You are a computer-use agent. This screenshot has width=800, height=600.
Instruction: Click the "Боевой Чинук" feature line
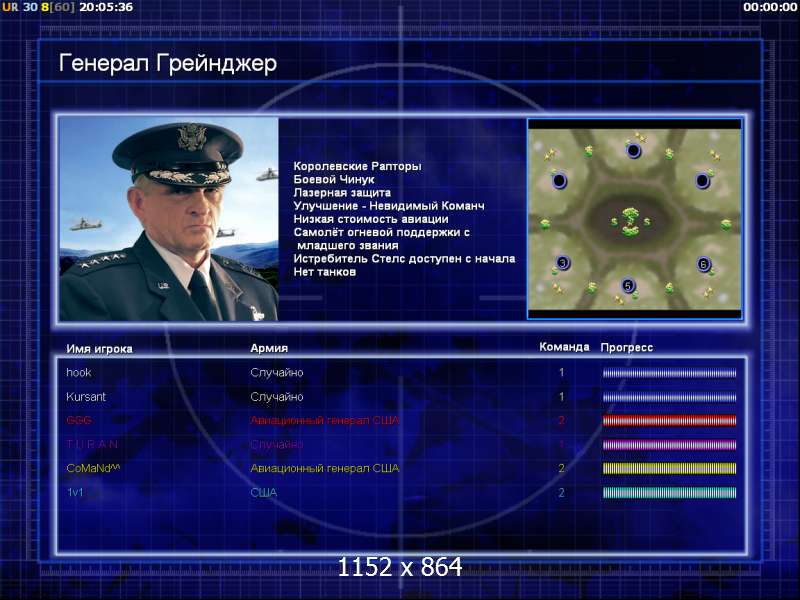click(x=334, y=180)
